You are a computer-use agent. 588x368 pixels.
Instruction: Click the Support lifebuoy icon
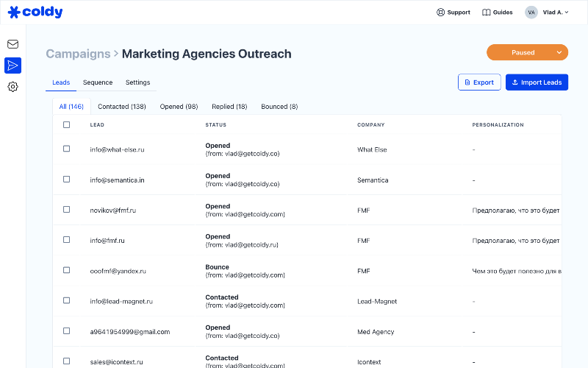441,13
